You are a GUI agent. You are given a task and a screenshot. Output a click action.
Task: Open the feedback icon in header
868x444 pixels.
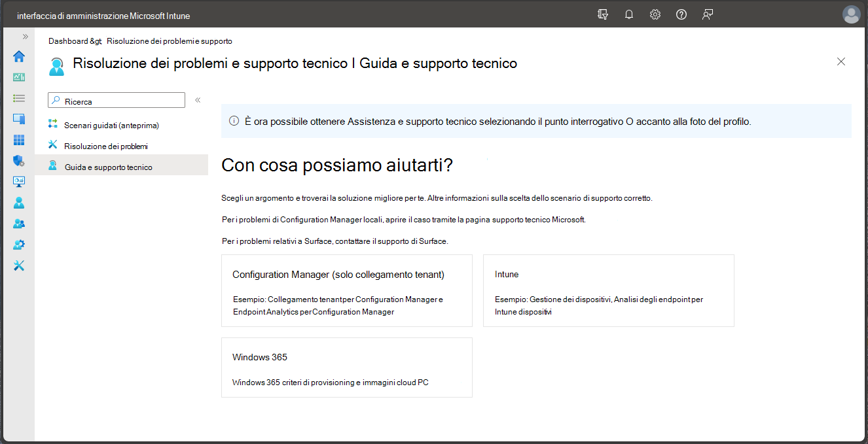click(x=708, y=14)
